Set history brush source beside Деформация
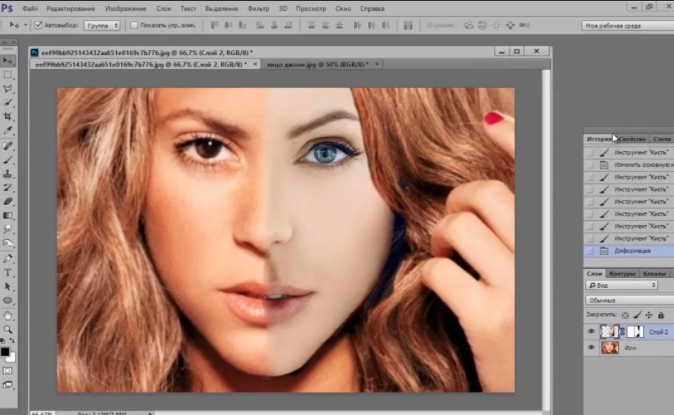The image size is (674, 415). tap(590, 251)
